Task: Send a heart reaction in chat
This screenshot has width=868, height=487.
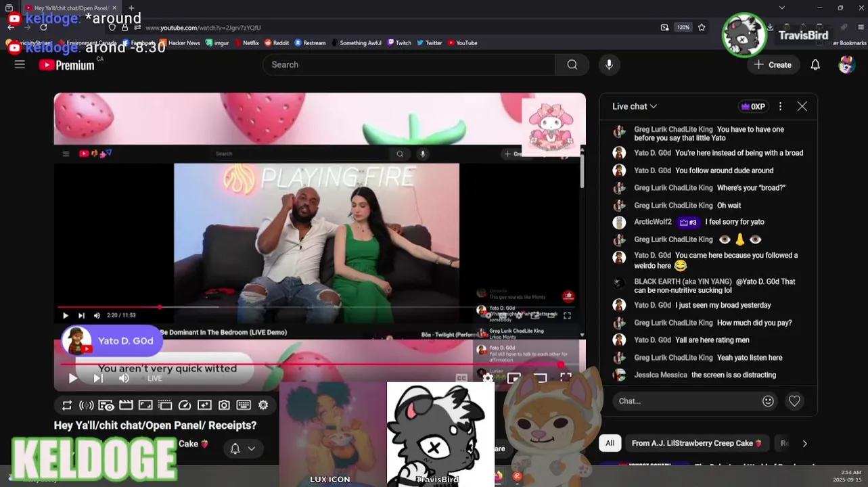Action: (794, 401)
